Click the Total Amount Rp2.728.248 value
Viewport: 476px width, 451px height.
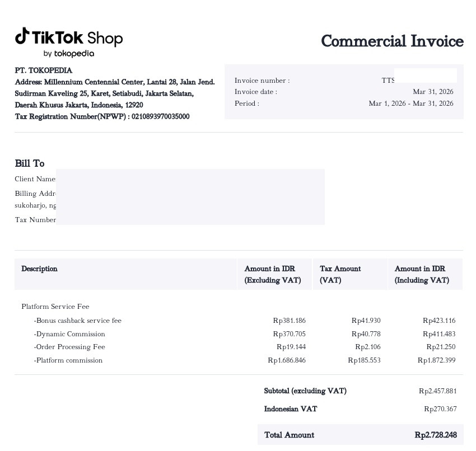click(436, 435)
